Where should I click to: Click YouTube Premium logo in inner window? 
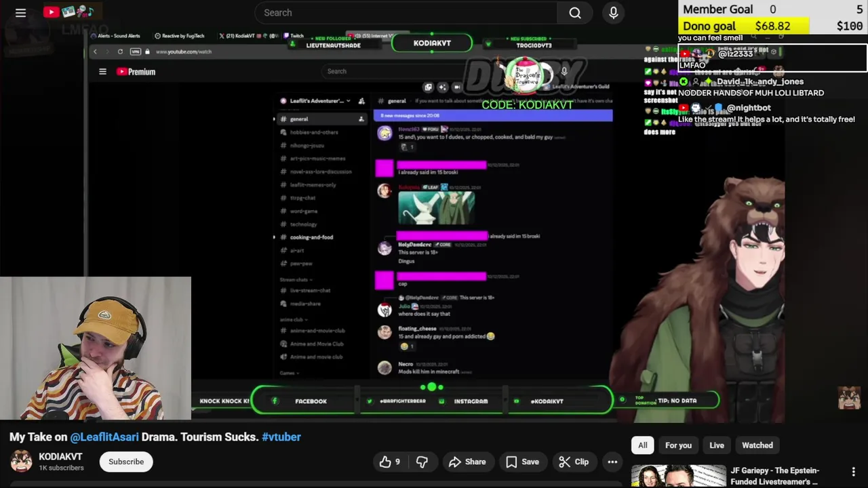click(136, 71)
